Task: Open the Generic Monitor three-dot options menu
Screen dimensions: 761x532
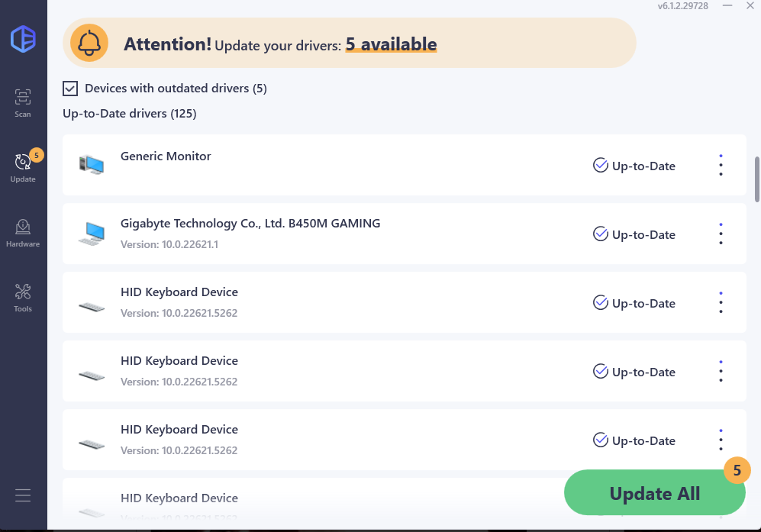Action: click(x=721, y=166)
